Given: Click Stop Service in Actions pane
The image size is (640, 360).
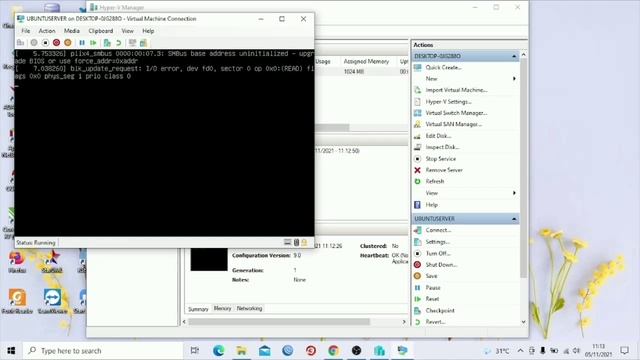Looking at the screenshot, I should coord(440,159).
